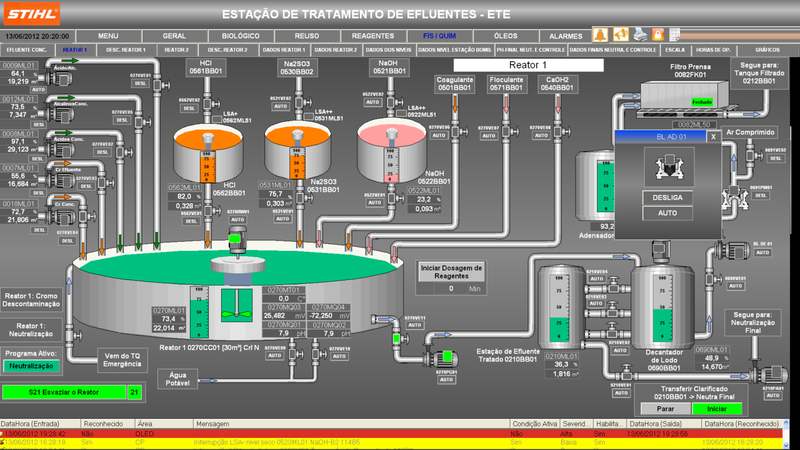Screen dimensions: 800x450
Task: Open the MENU tab
Action: pyautogui.click(x=108, y=36)
